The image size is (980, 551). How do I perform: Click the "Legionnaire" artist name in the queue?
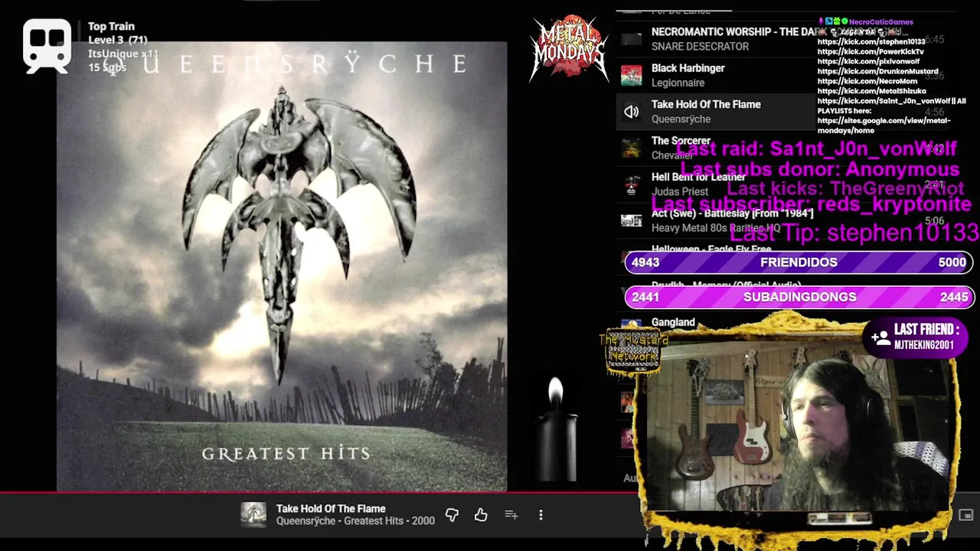click(x=678, y=83)
